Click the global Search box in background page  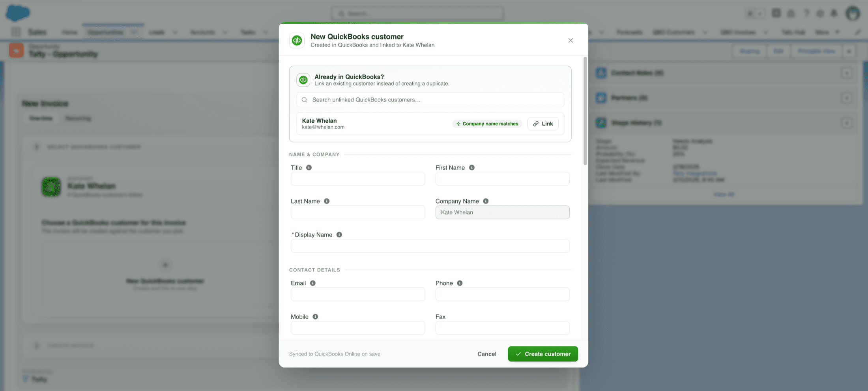tap(417, 13)
